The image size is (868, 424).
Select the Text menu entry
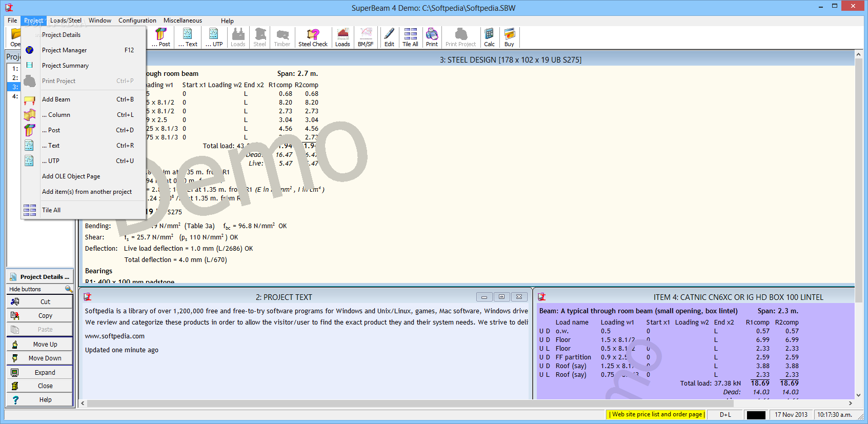[84, 146]
